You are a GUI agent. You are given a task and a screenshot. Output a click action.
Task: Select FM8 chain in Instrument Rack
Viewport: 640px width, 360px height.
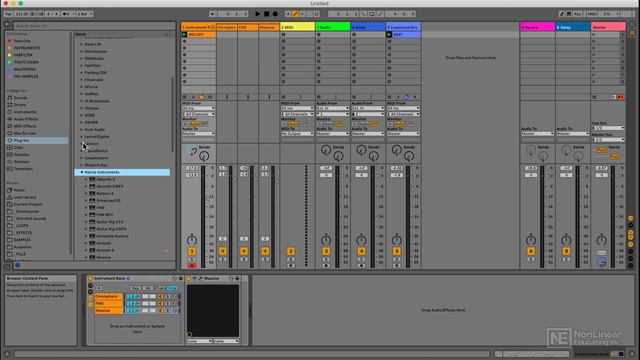(x=108, y=304)
